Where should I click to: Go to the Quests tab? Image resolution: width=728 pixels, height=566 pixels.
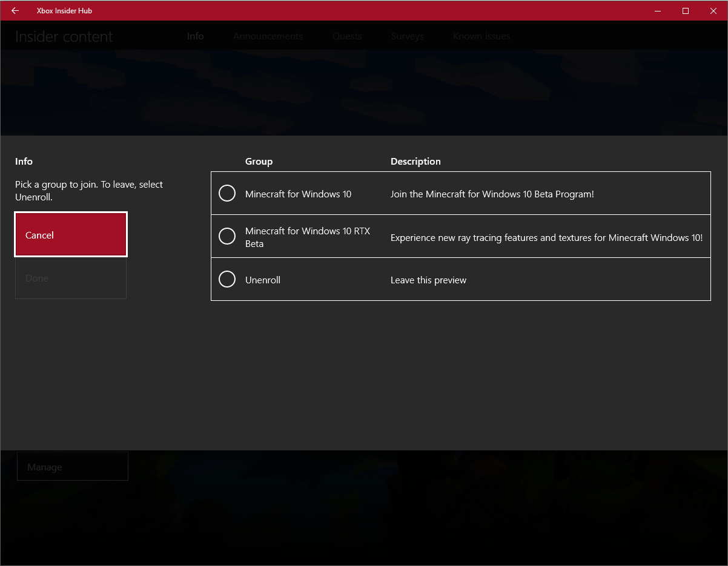tap(347, 36)
